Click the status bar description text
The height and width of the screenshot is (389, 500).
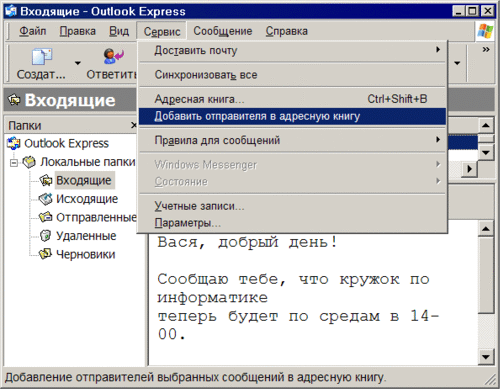195,377
